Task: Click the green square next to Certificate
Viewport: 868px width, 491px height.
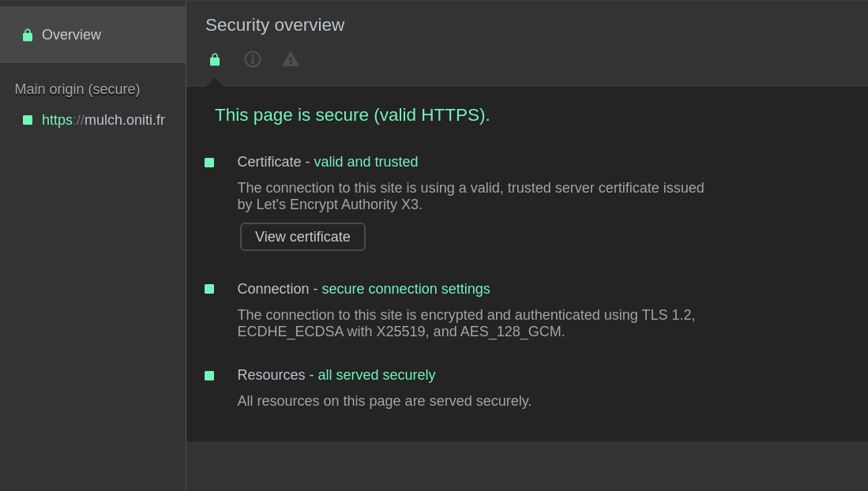Action: pyautogui.click(x=209, y=162)
